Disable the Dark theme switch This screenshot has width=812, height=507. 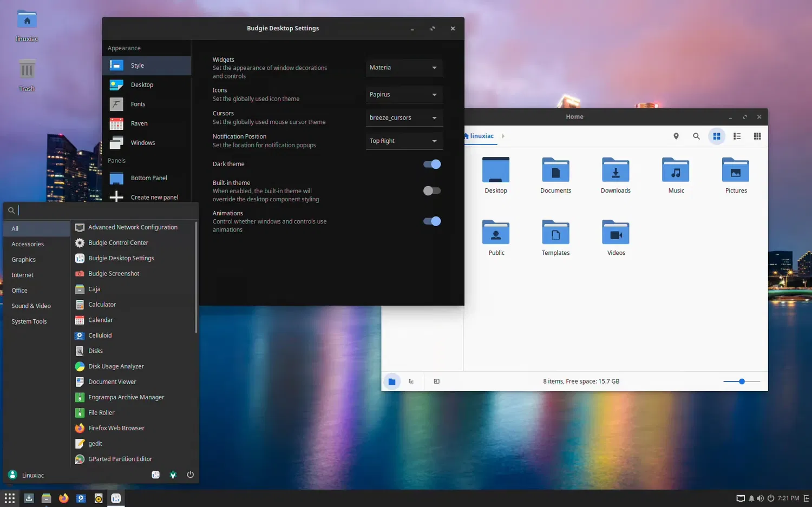[432, 164]
